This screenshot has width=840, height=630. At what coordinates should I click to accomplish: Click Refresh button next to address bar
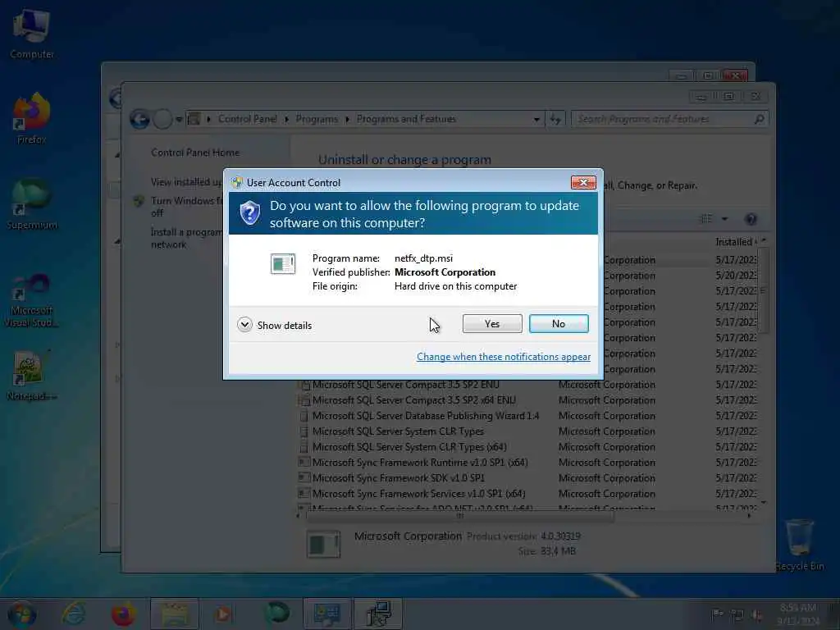point(555,119)
